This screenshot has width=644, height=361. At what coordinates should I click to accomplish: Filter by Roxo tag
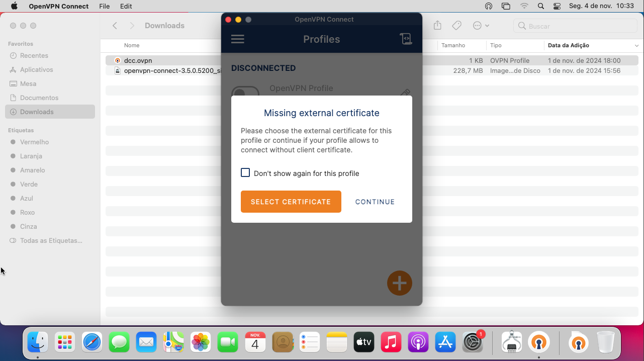coord(50,212)
